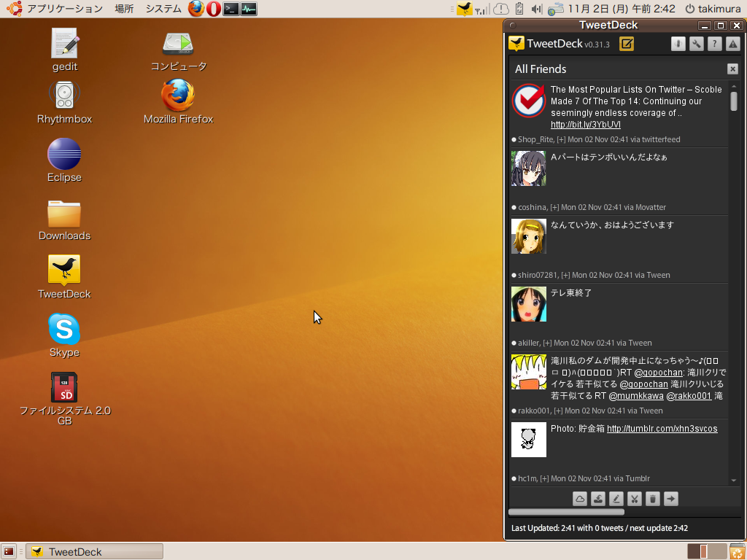Screen dimensions: 747x560
Task: Open TweetDeck settings wrench icon
Action: 696,44
